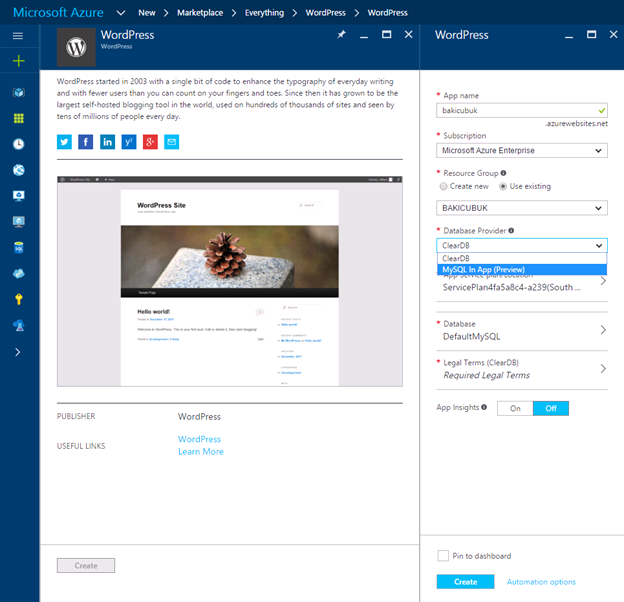Turn App Insights On
This screenshot has width=624, height=602.
pyautogui.click(x=515, y=408)
